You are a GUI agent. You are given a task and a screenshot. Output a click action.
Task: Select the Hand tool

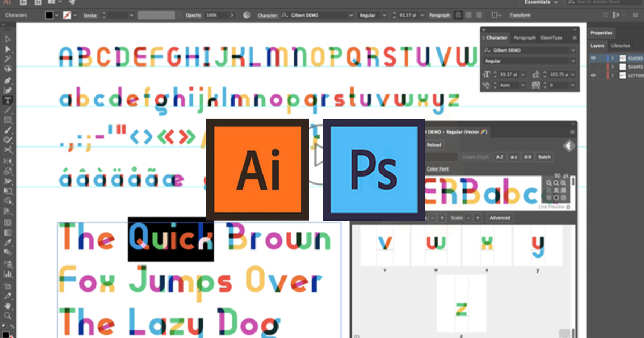pyautogui.click(x=8, y=306)
